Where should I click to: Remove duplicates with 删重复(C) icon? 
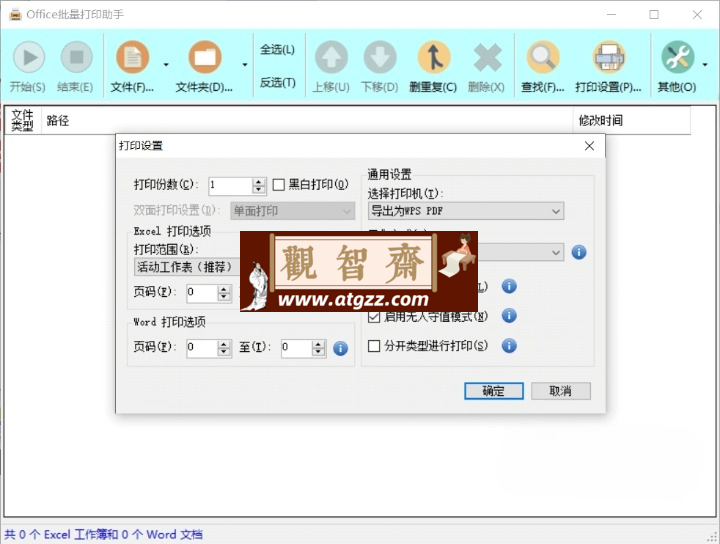click(433, 57)
